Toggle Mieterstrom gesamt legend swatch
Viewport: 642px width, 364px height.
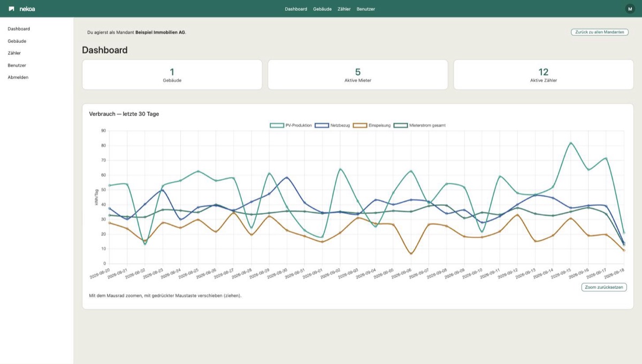[x=400, y=125]
